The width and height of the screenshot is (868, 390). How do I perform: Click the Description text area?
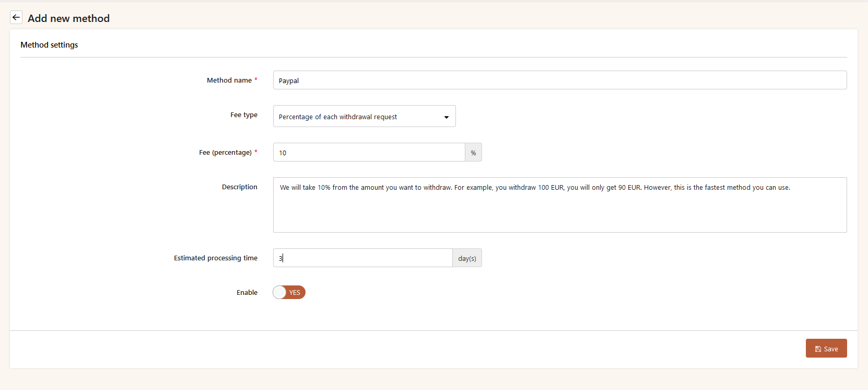pos(560,205)
